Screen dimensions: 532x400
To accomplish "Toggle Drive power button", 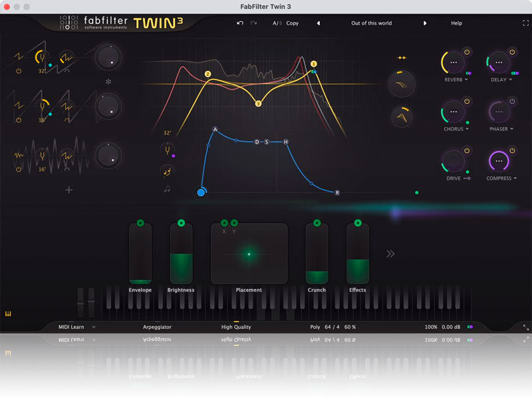I will pos(467,150).
